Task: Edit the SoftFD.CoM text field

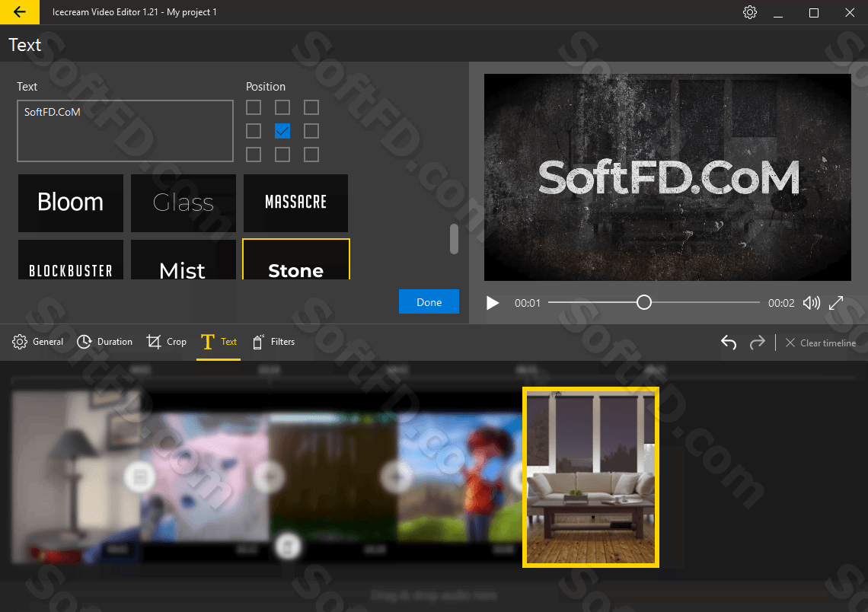Action: [x=125, y=131]
